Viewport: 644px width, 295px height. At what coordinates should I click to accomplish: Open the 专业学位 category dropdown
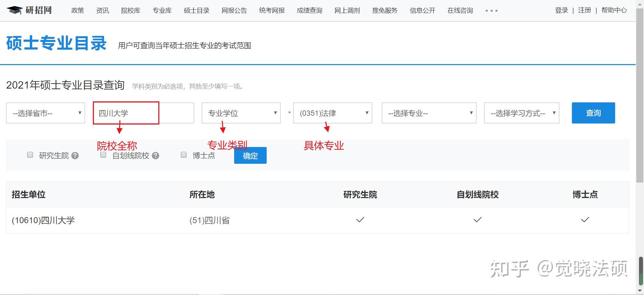pos(241,113)
